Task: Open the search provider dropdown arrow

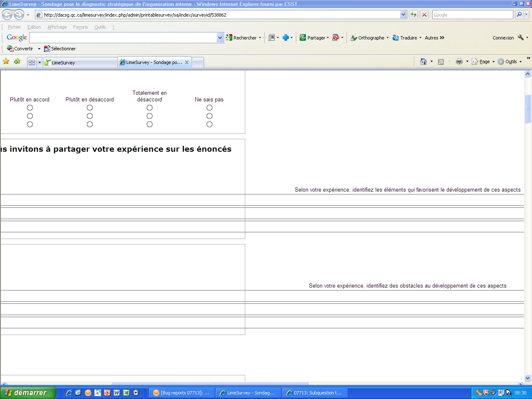Action: [527, 15]
